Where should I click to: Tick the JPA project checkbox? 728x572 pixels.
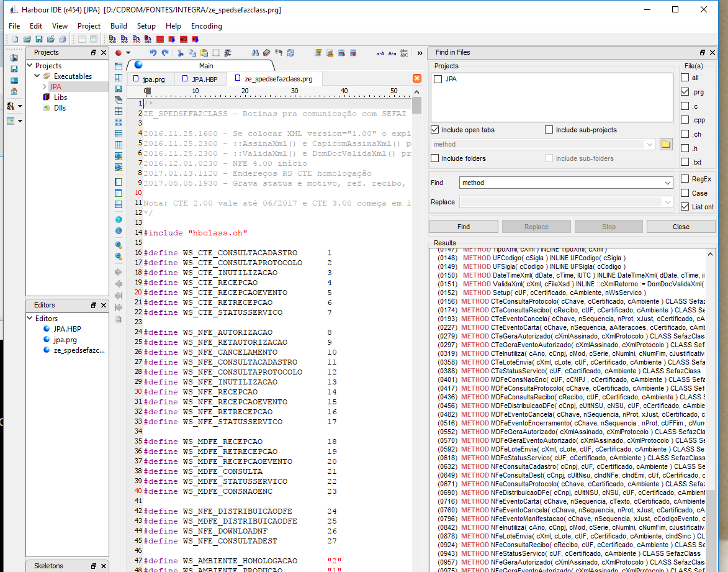[x=438, y=79]
